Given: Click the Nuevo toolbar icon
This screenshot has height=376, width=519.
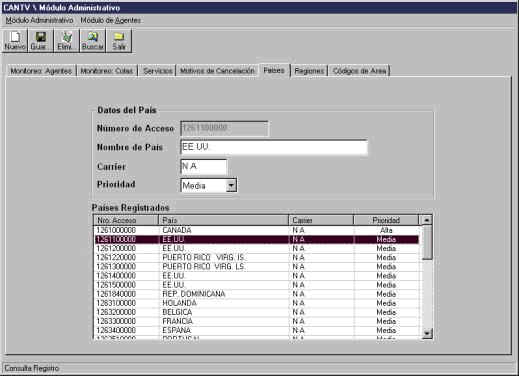Looking at the screenshot, I should coord(15,41).
